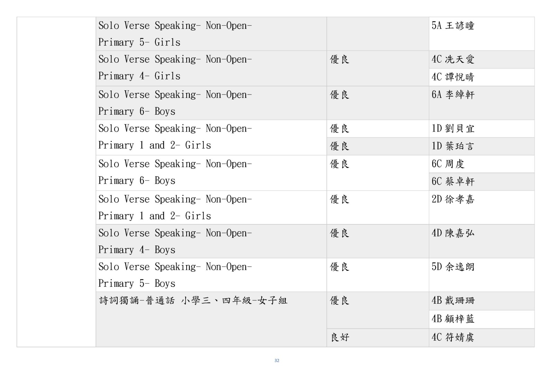Viewport: 554px width, 392px height.
Task: Select the 1D 葉珀言 cell
Action: pyautogui.click(x=453, y=146)
